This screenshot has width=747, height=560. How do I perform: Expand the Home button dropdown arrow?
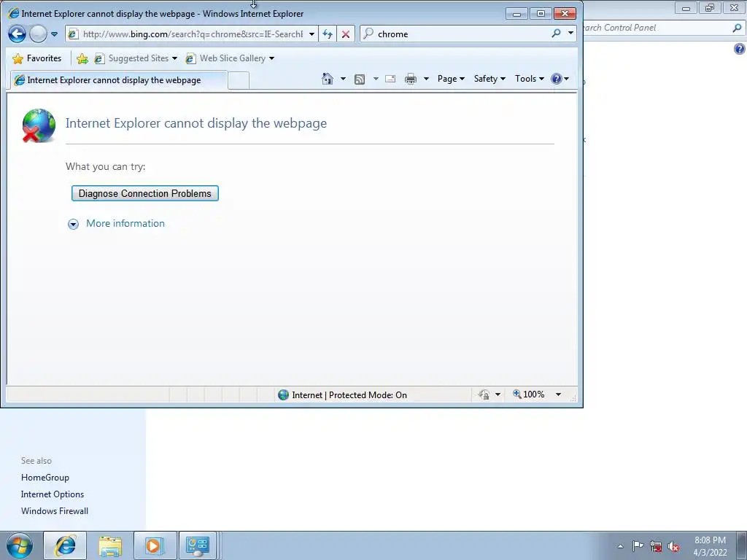pyautogui.click(x=343, y=79)
